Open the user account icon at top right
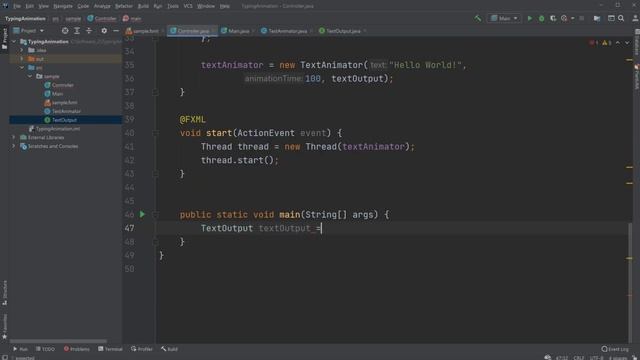 (635, 18)
